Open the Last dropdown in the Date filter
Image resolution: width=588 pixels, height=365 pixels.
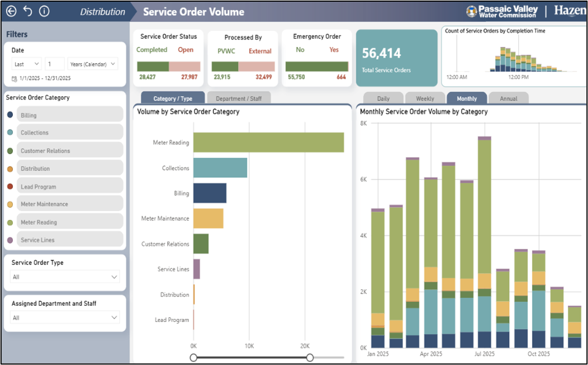click(x=26, y=64)
